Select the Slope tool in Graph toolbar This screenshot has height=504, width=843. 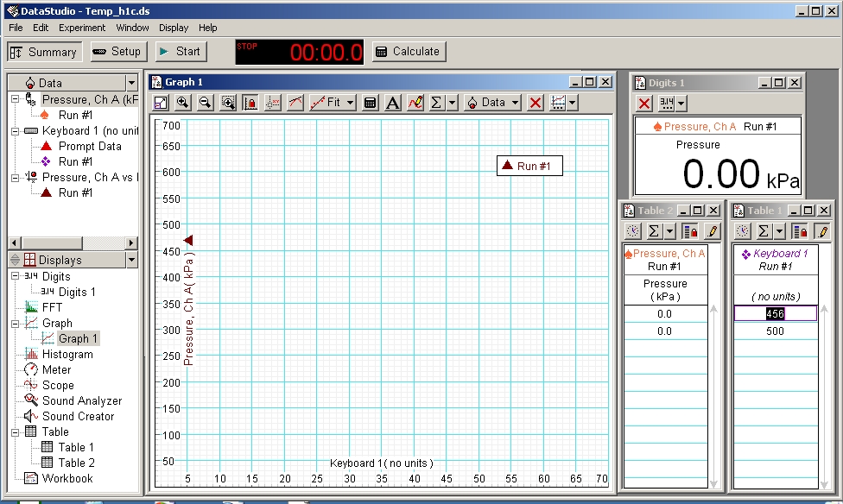(x=295, y=103)
